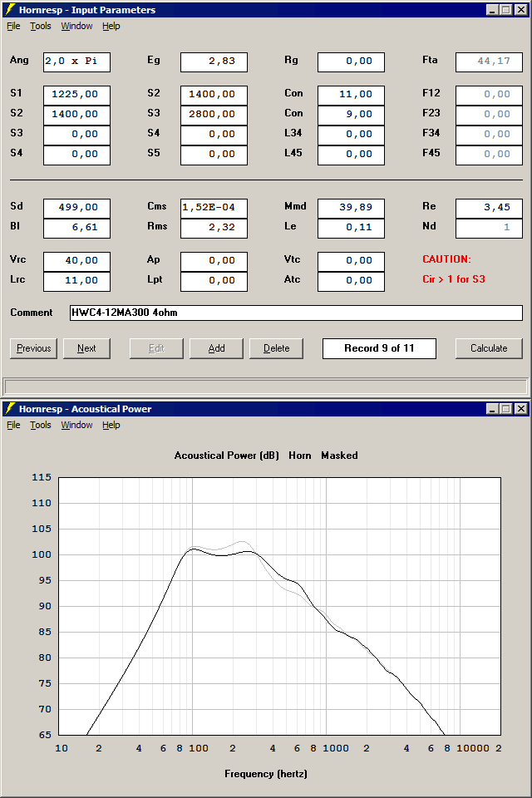The image size is (532, 798).
Task: Click the S3 field with value 2800,00
Action: click(x=214, y=115)
